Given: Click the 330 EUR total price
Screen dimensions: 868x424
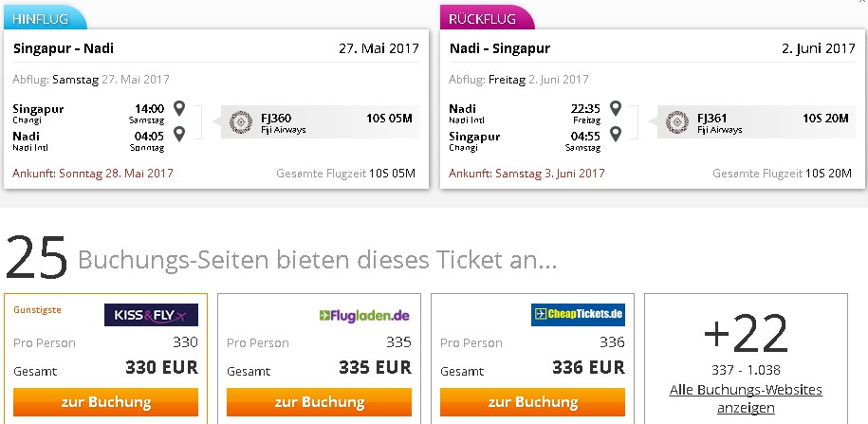Looking at the screenshot, I should (x=161, y=367).
